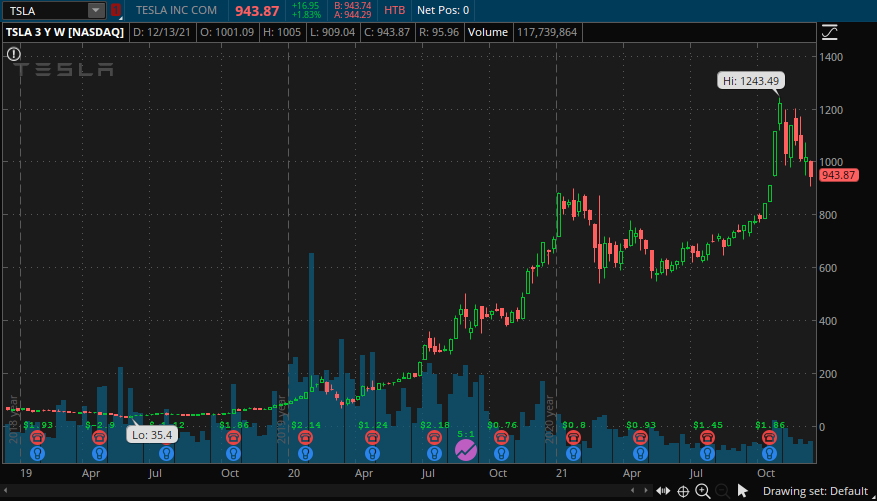Click the red phone icon under $1.24
This screenshot has height=501, width=877.
pos(373,437)
